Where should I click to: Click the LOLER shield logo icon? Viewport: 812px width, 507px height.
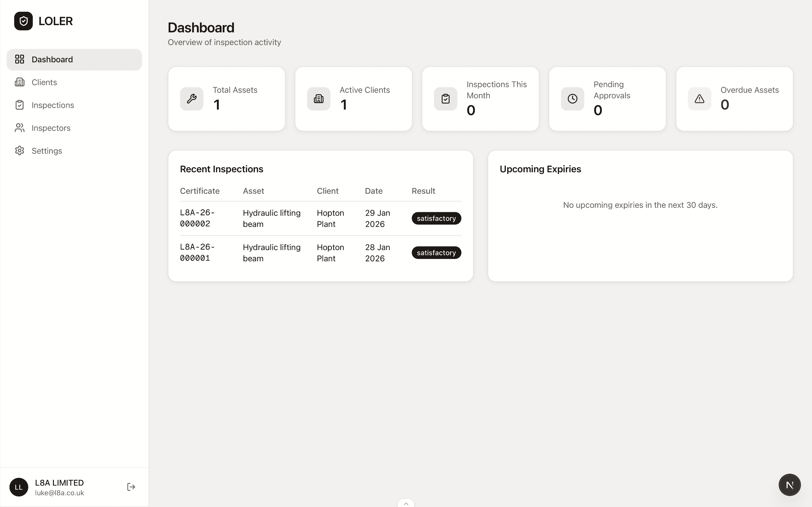coord(23,21)
